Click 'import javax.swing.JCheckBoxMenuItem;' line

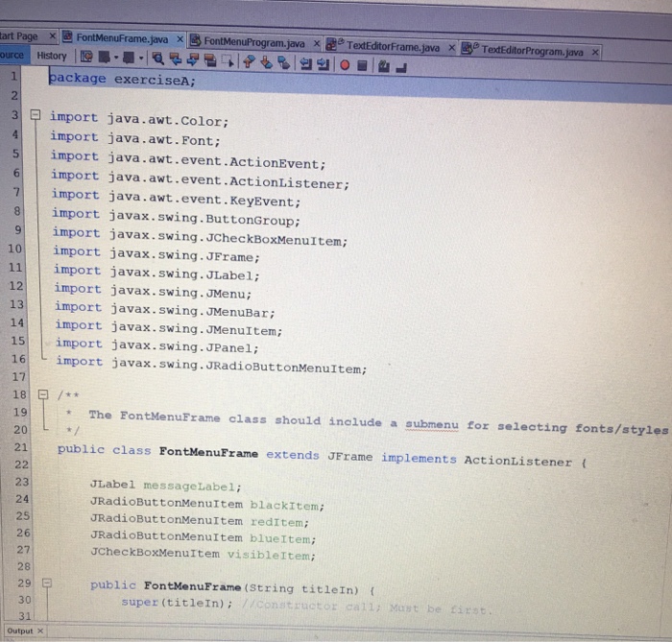[x=200, y=237]
